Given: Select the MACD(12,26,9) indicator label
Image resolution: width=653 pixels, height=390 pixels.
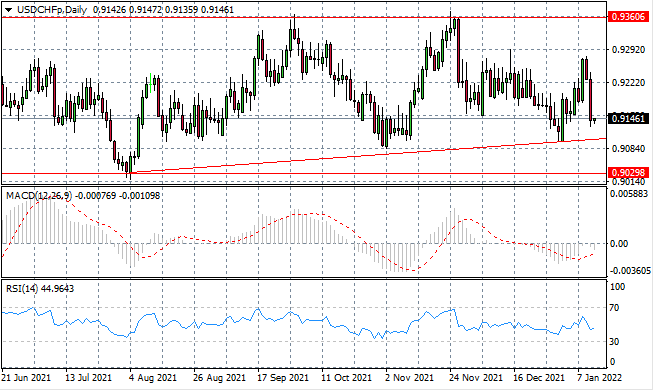Looking at the screenshot, I should coord(39,195).
